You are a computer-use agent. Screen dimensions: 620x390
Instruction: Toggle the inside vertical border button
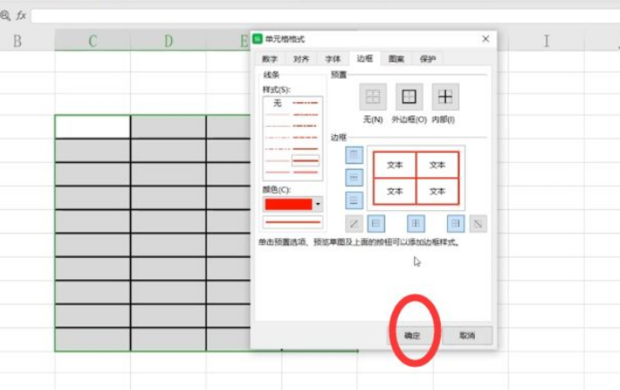pos(416,224)
